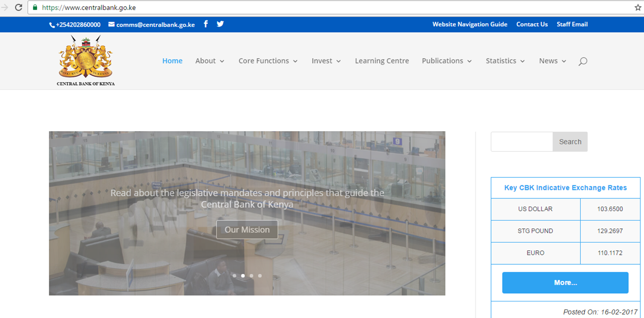Select the fourth slider dot
Viewport: 644px width, 318px height.
(x=260, y=275)
